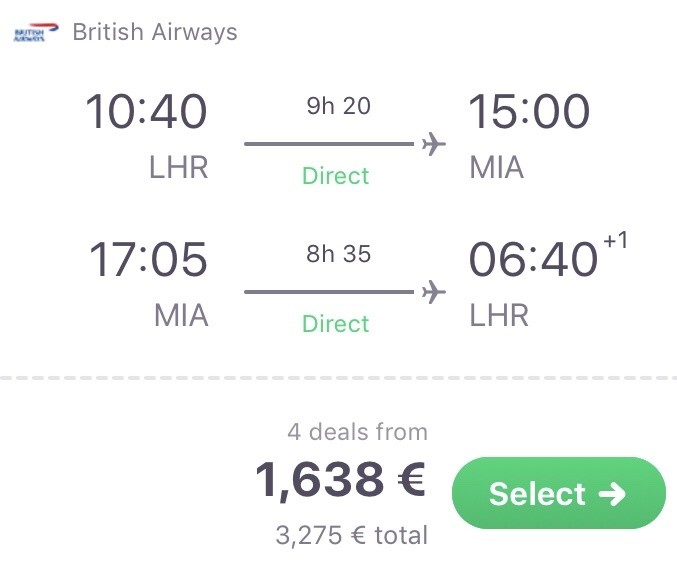The height and width of the screenshot is (584, 677).
Task: Click the +1 next-day indicator
Action: pos(615,241)
